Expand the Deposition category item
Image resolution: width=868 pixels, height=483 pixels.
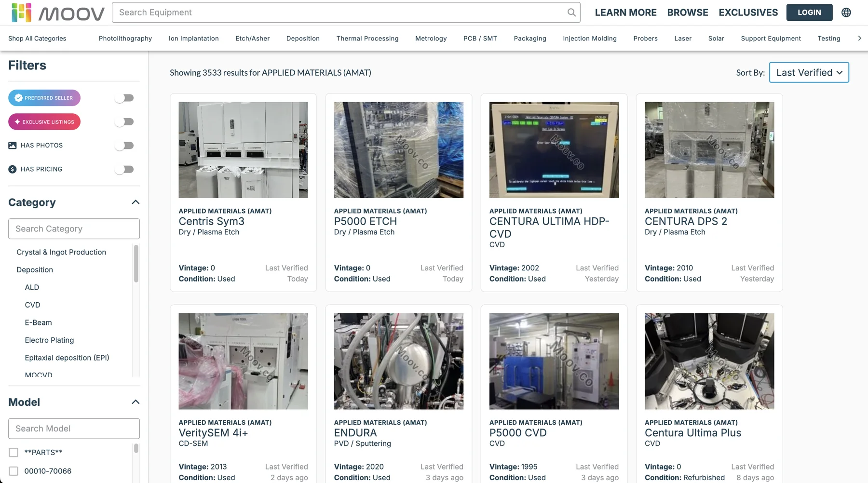point(35,269)
